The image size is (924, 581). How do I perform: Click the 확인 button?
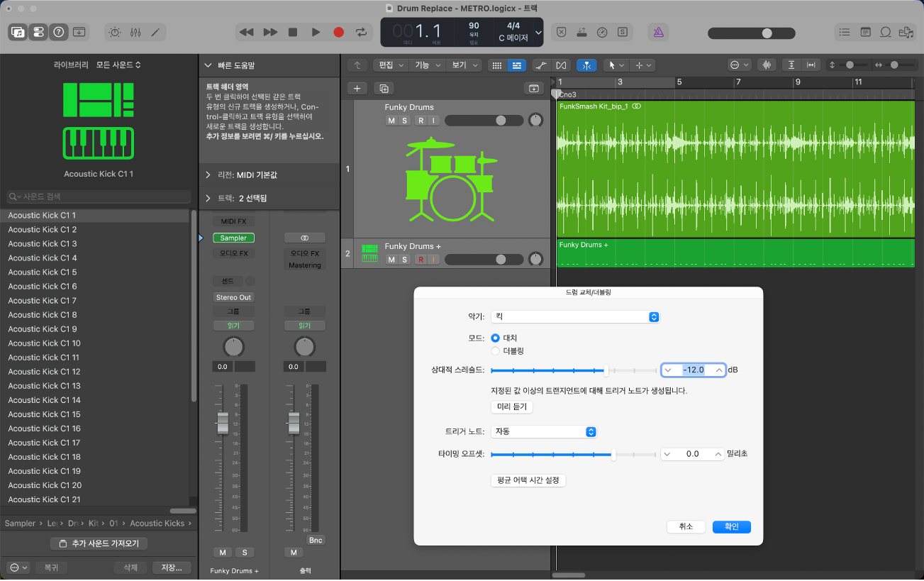tap(732, 526)
